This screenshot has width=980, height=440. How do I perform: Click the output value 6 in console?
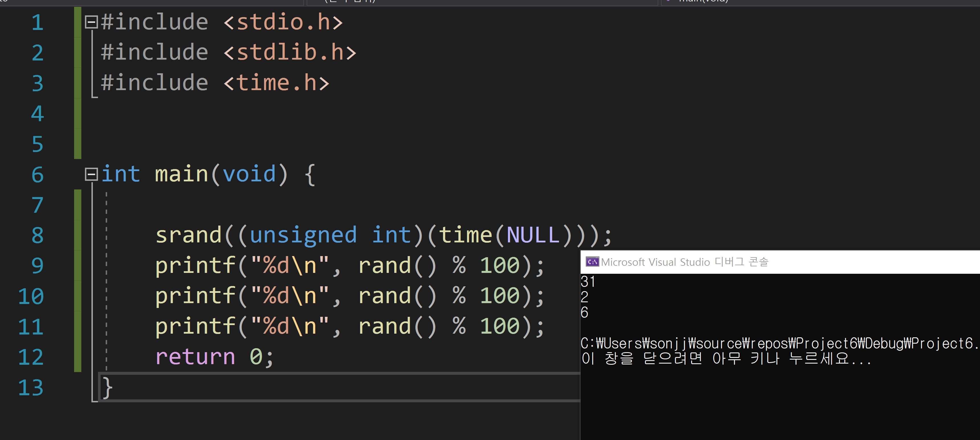click(585, 312)
